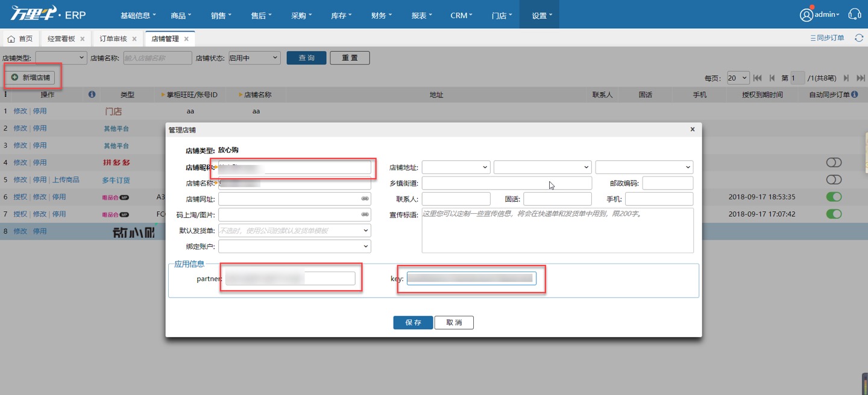
Task: Open the 商品 menu
Action: 181,16
